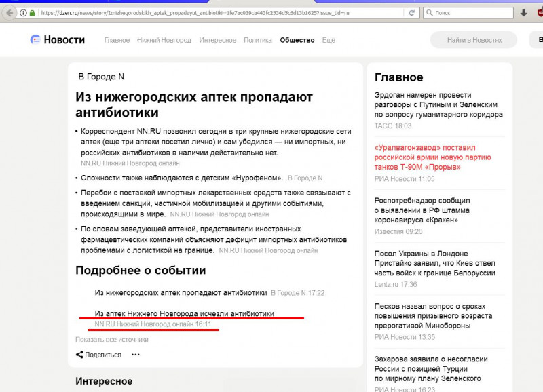Screen dimensions: 543x392
Task: Open article 'Из аптек Нижнего Новгорода исчезли антибиотики'
Action: pos(185,314)
